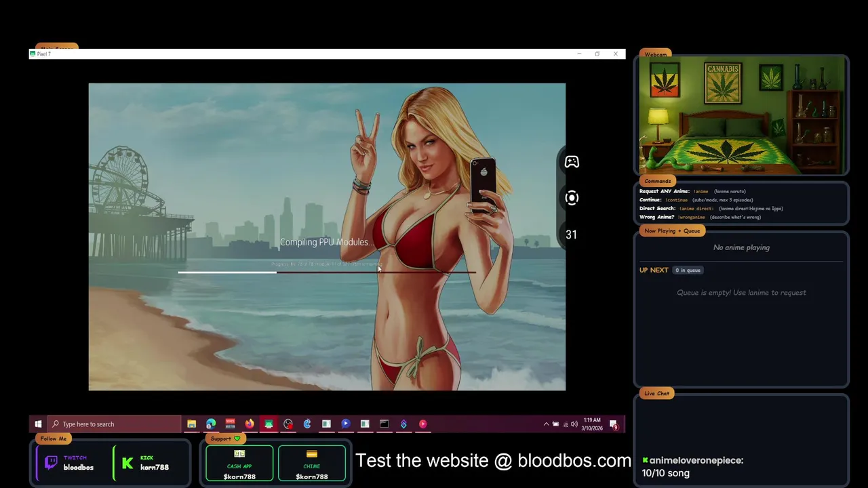Expand the hidden system tray icons chevron
This screenshot has width=868, height=488.
pyautogui.click(x=546, y=424)
